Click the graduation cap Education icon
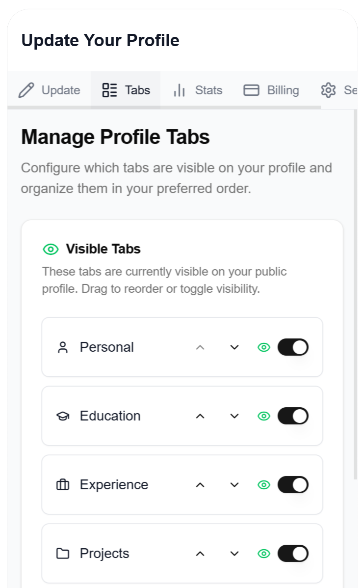 pyautogui.click(x=63, y=416)
